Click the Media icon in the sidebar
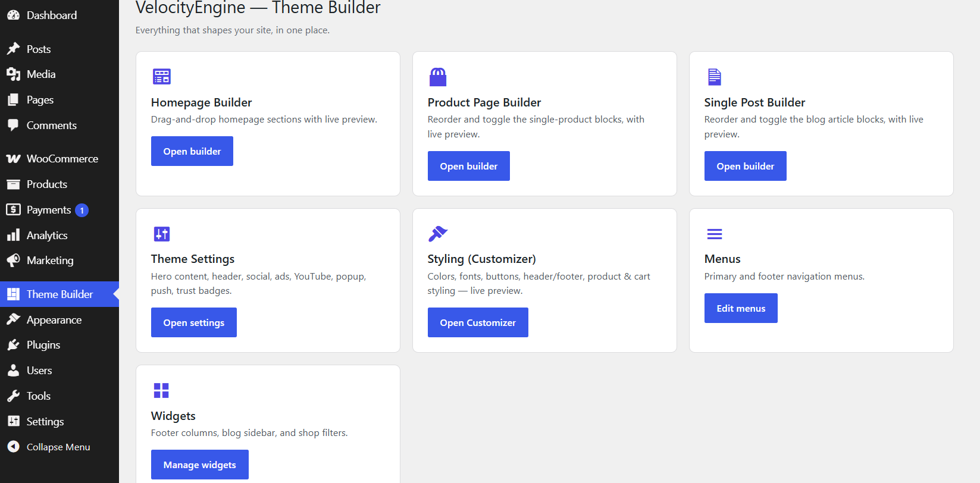 click(x=13, y=74)
